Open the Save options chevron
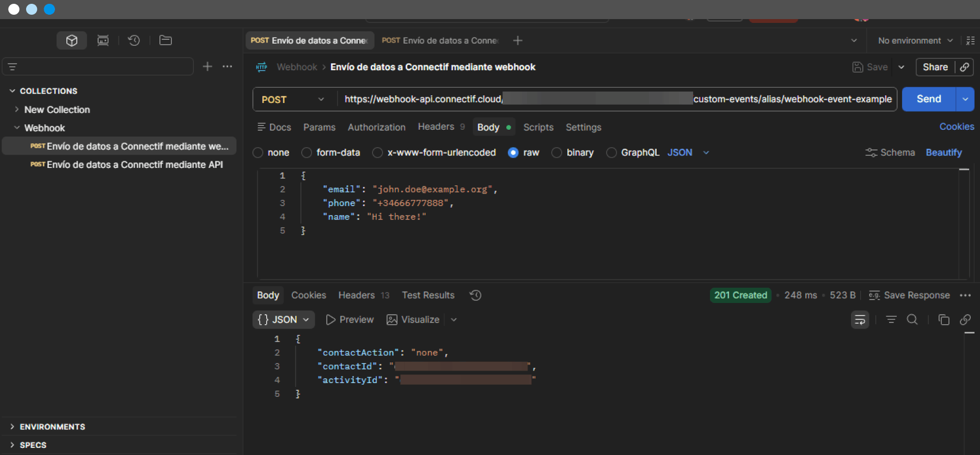Screen dimensions: 980x455 click(x=902, y=67)
